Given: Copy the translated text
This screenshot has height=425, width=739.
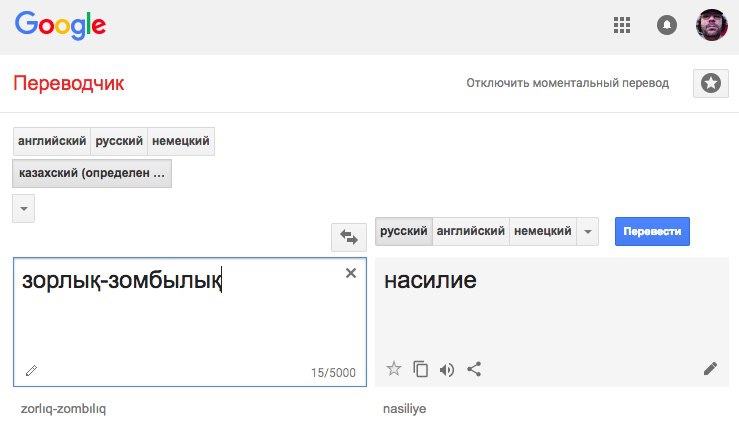Looking at the screenshot, I should [420, 369].
